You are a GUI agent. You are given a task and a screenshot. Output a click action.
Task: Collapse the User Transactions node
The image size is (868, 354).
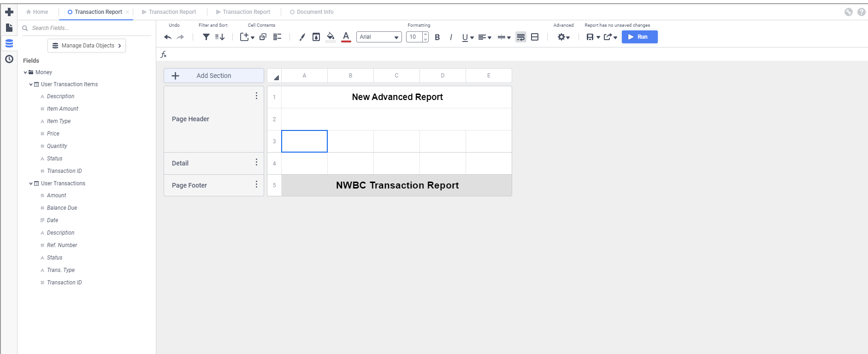(x=31, y=183)
